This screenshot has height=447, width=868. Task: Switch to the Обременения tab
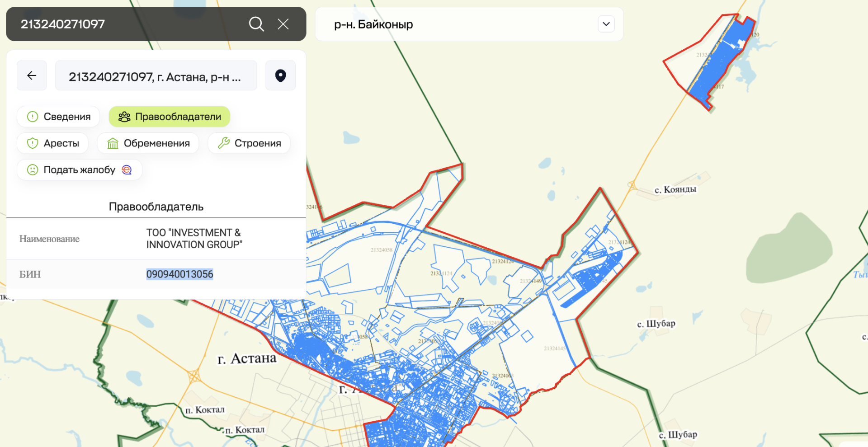[148, 143]
